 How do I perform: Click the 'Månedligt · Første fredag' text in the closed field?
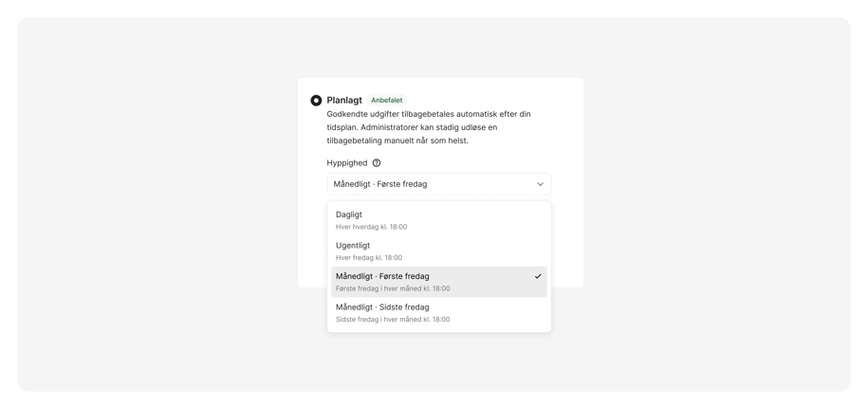(380, 184)
